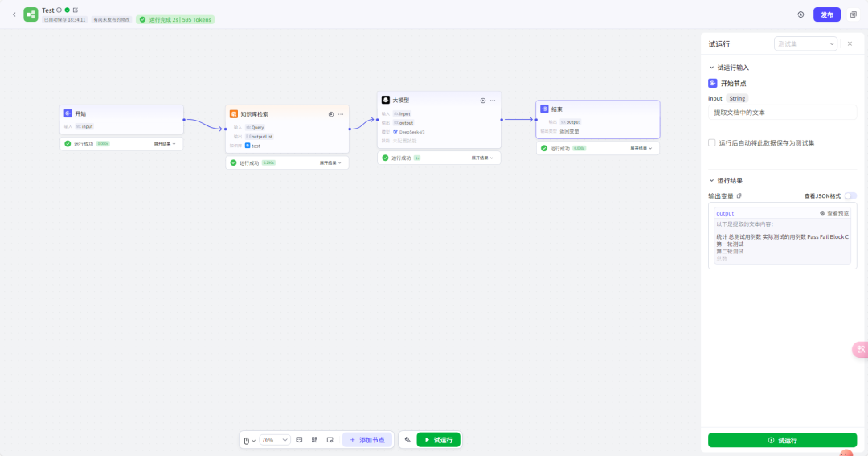Click the green Test workflow logo

(x=31, y=14)
